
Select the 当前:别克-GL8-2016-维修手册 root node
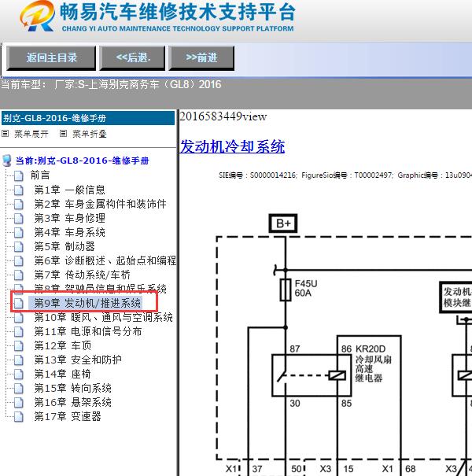pos(83,161)
